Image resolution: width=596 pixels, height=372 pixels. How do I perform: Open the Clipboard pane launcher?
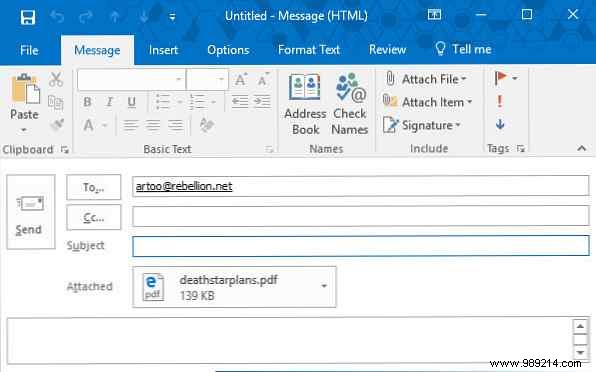65,150
